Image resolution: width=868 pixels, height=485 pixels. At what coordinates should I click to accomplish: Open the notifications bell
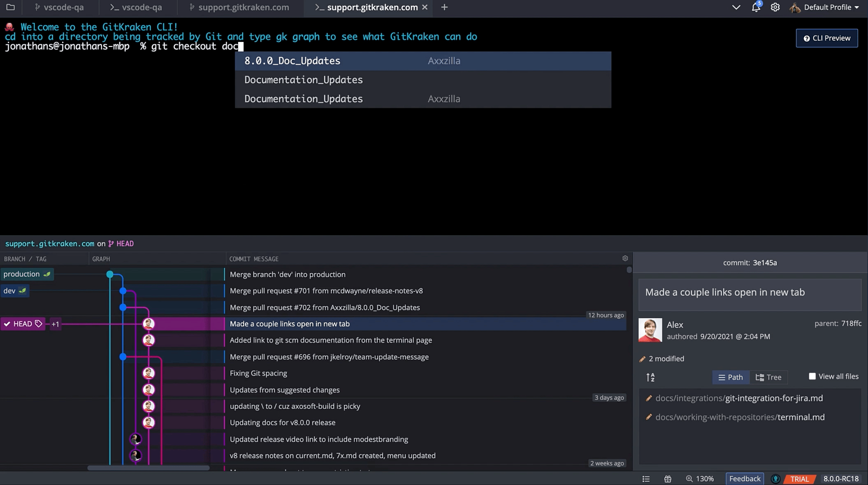pyautogui.click(x=756, y=7)
